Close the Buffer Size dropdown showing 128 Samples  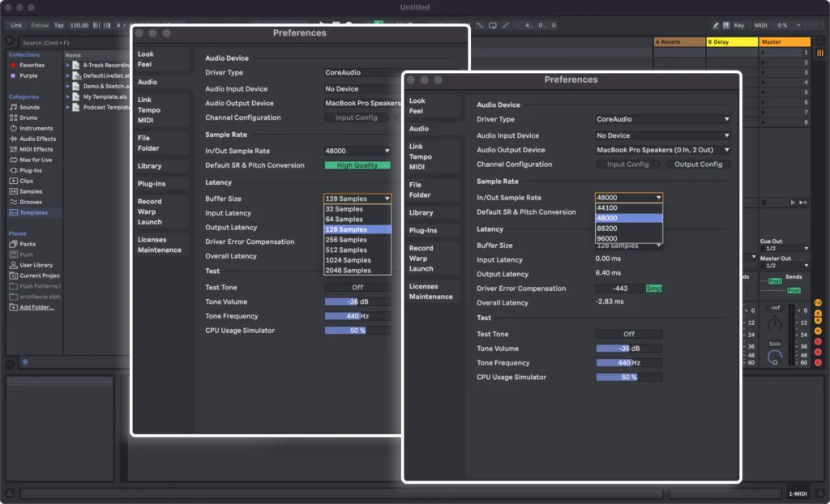click(x=357, y=199)
